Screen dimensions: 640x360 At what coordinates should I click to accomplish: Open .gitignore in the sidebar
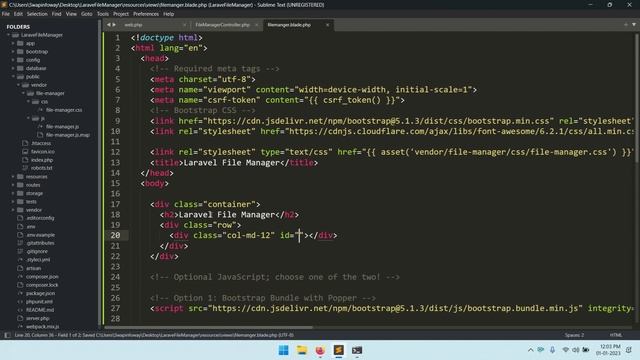coord(36,251)
